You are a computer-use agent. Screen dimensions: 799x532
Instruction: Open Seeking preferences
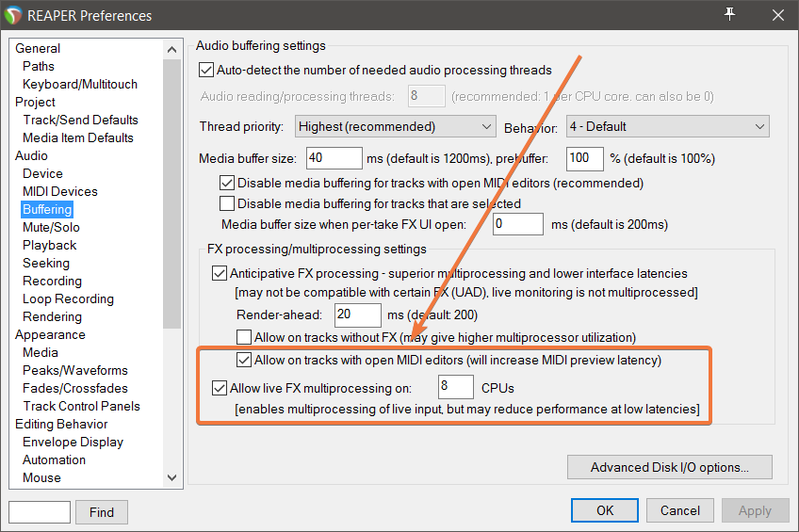46,264
